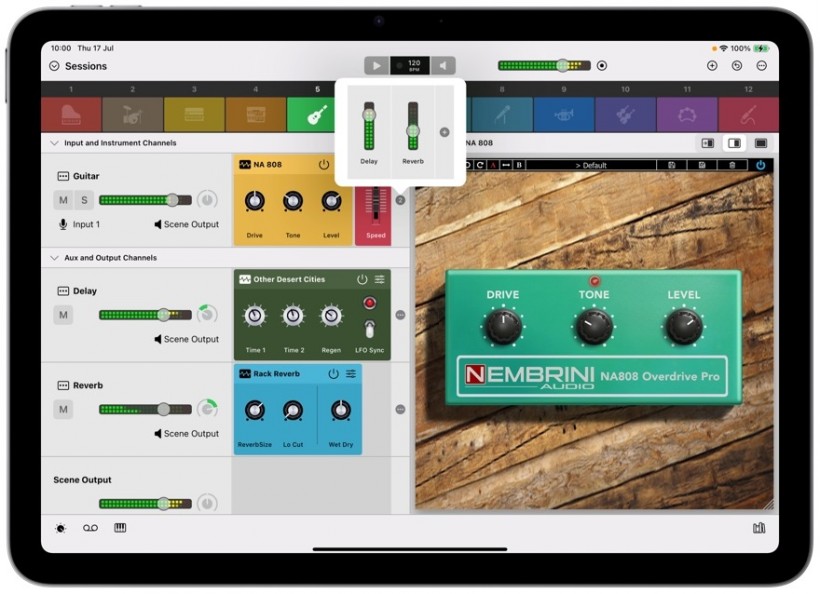Toggle power on Other Desert Cities plugin
This screenshot has width=820, height=594.
(x=362, y=280)
